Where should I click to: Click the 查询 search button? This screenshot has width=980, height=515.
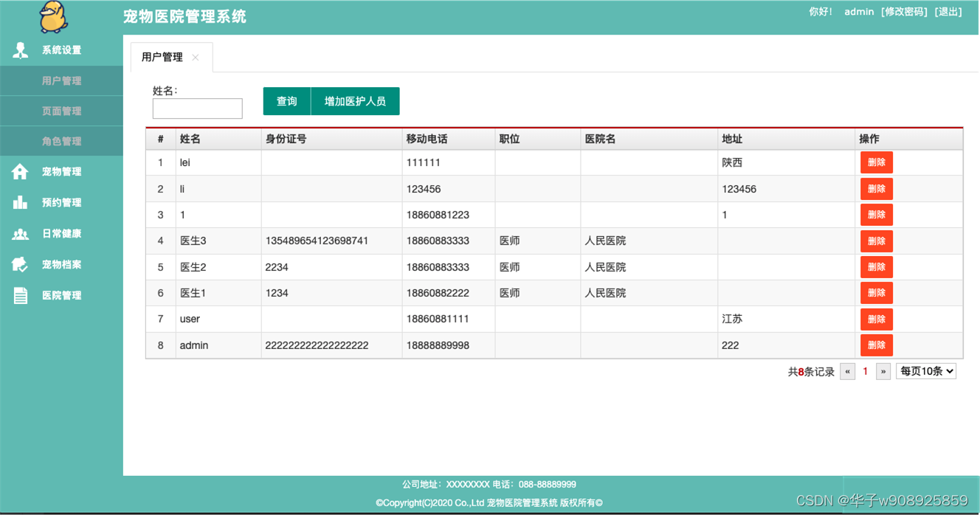286,101
